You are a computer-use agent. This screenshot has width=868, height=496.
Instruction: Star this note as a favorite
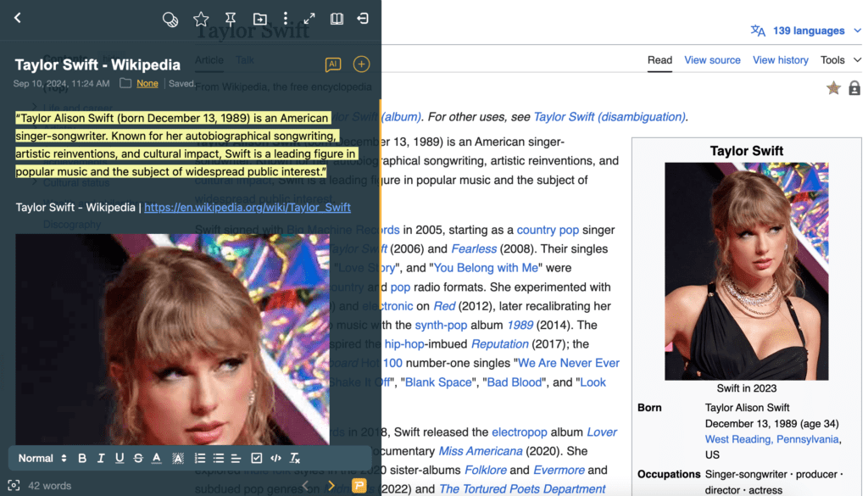(201, 19)
